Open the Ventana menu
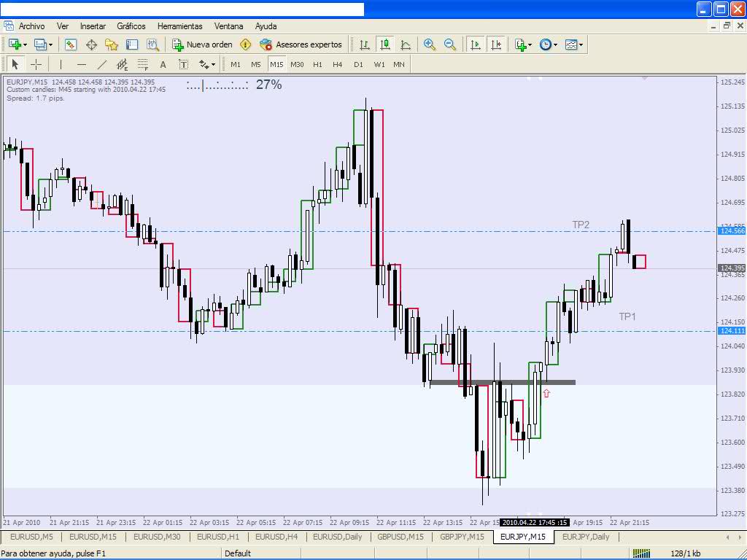The height and width of the screenshot is (560, 747). (x=228, y=26)
